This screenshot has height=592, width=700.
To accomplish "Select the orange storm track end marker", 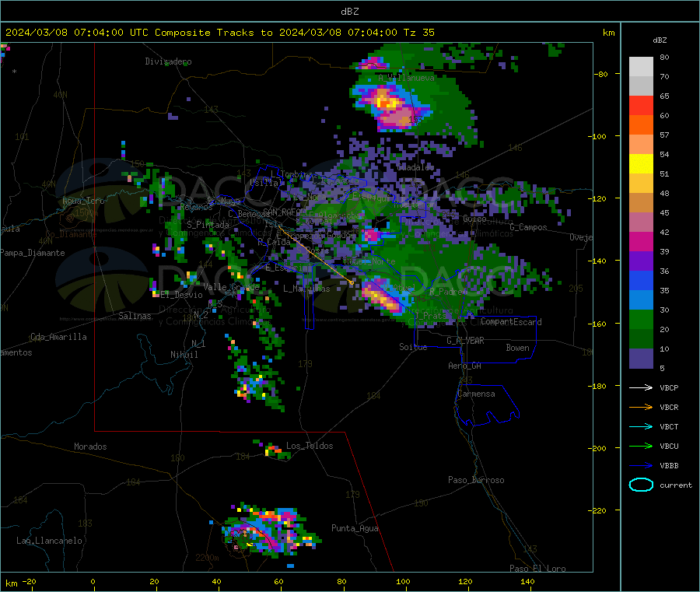I will click(352, 282).
